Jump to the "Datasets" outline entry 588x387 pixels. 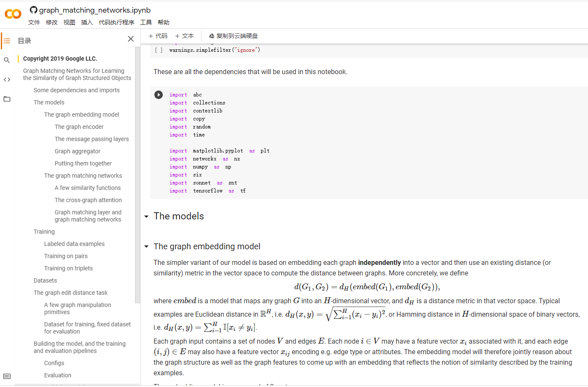45,280
